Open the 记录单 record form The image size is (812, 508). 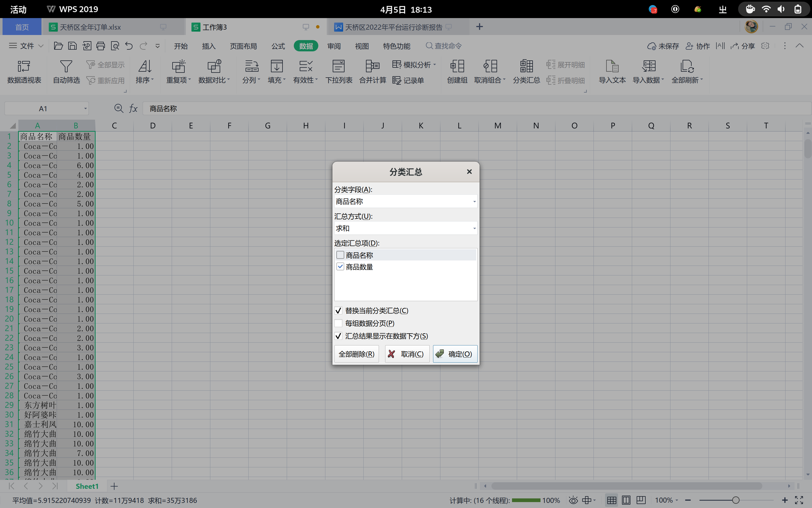click(x=408, y=80)
